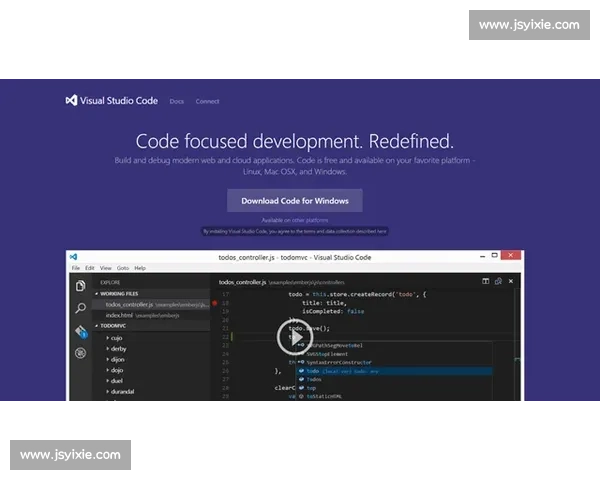The height and width of the screenshot is (480, 600).
Task: Open the Connect link
Action: 207,101
